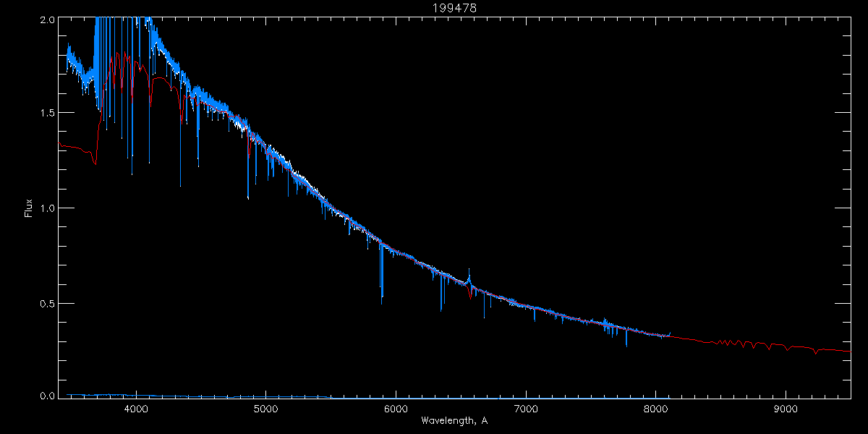The width and height of the screenshot is (868, 434).
Task: Click the 5000 x-axis tick label
Action: point(266,409)
